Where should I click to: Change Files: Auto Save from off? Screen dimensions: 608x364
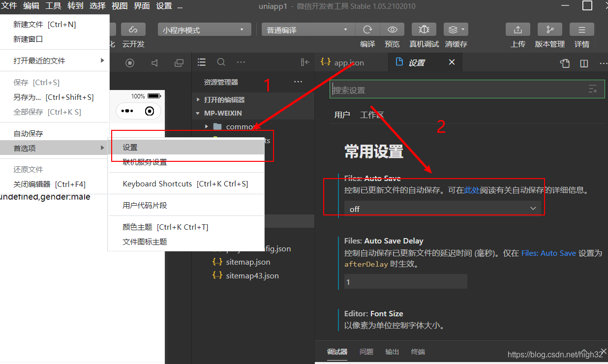coord(442,209)
